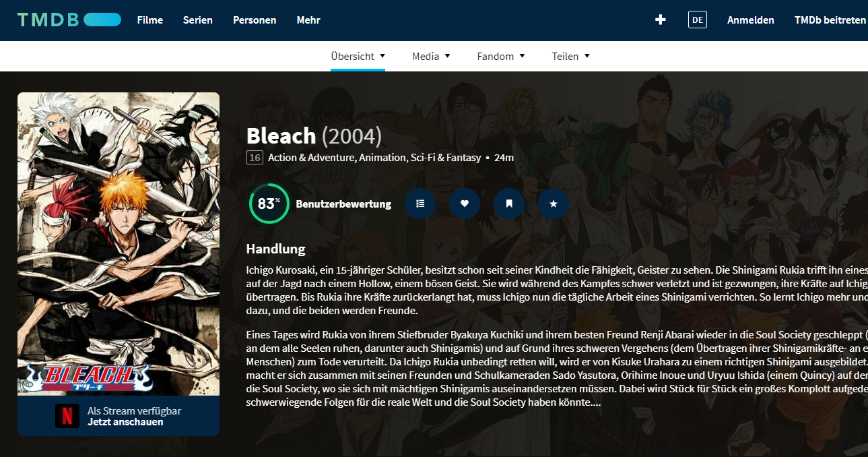Add Bleach to a list
Image resolution: width=868 pixels, height=457 pixels.
(420, 203)
